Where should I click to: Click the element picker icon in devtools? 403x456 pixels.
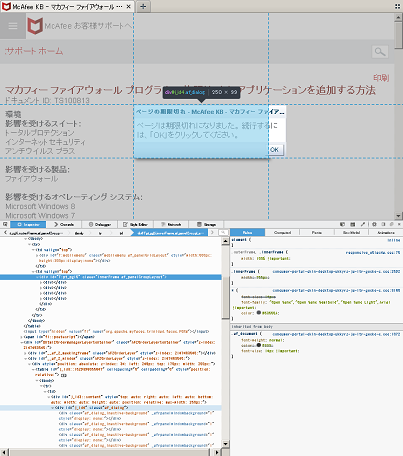[x=5, y=224]
